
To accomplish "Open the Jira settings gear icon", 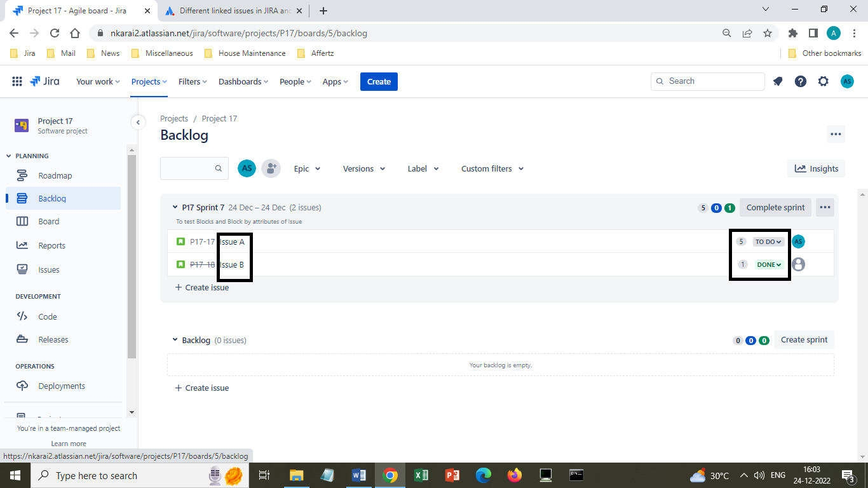I will pyautogui.click(x=824, y=81).
